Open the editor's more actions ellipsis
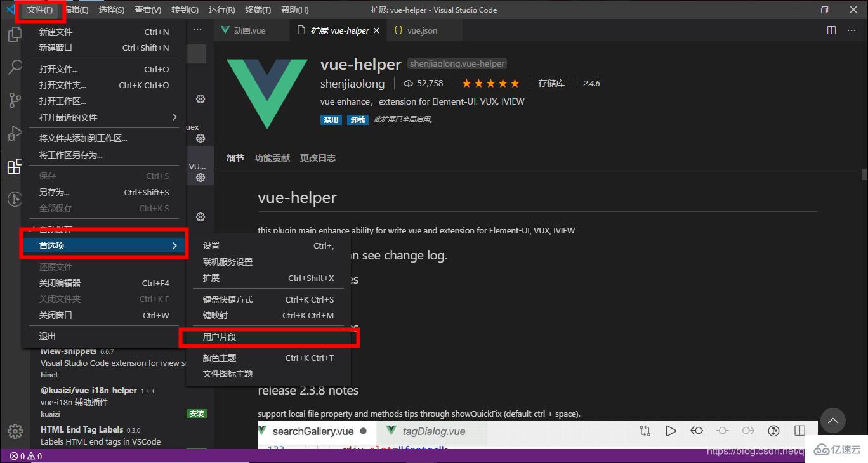The width and height of the screenshot is (868, 463). (x=852, y=30)
